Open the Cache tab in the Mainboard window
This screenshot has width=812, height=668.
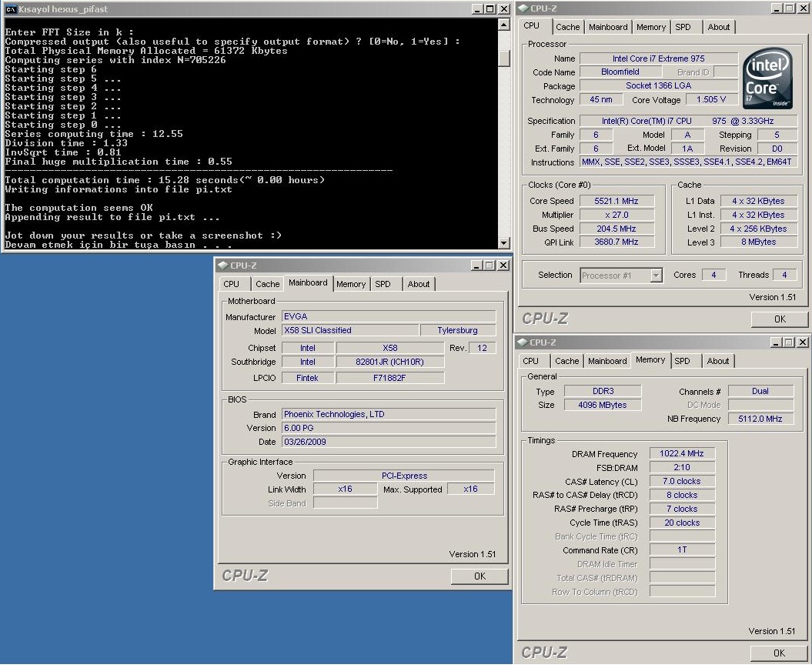[267, 284]
